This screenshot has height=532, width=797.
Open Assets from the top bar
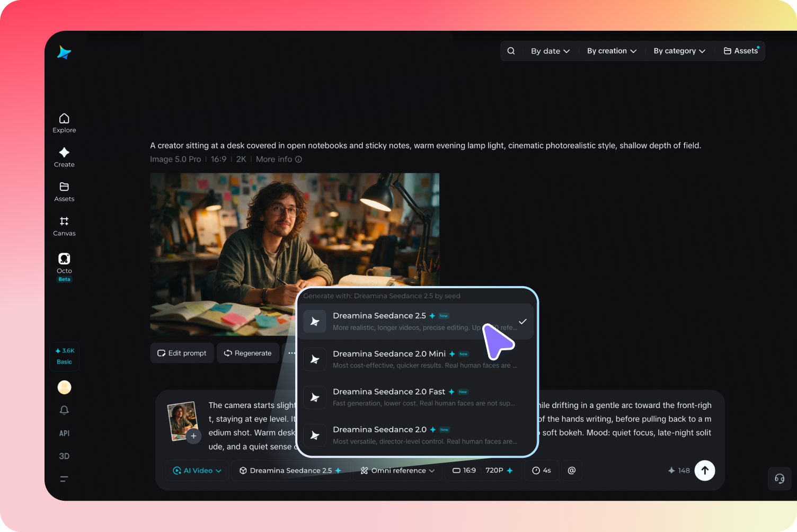pyautogui.click(x=741, y=51)
